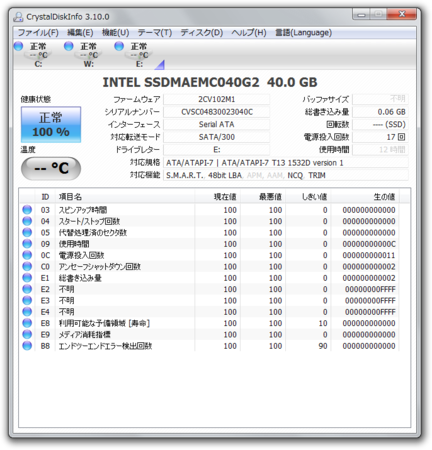
Task: Open the 編集(E) menu
Action: 80,33
